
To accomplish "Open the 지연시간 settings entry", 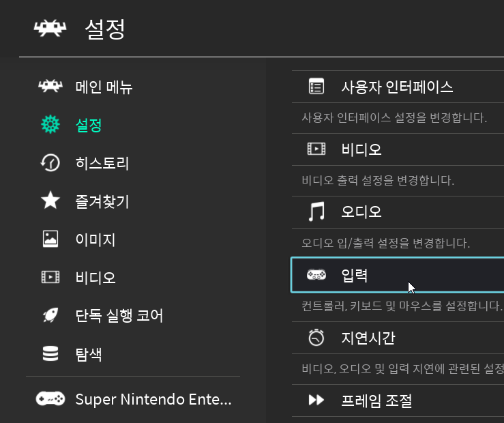I will (398, 338).
